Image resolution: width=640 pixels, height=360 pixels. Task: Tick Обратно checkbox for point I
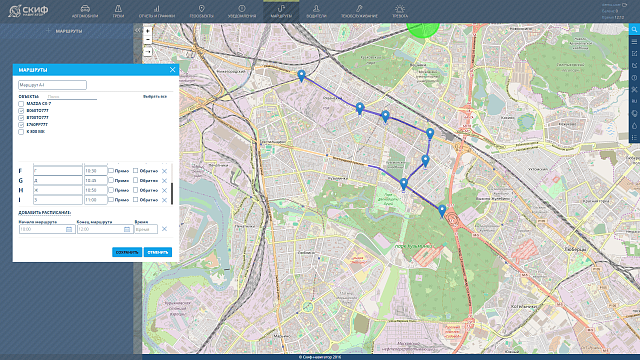(136, 200)
